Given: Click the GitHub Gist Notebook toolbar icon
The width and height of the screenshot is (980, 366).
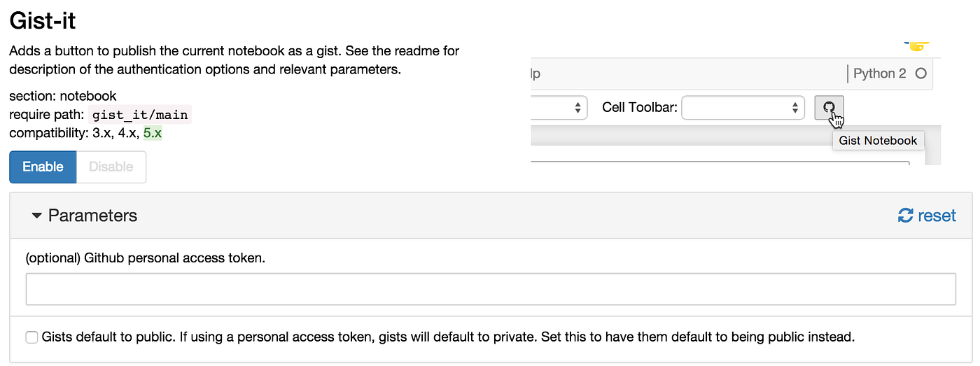Looking at the screenshot, I should tap(829, 108).
